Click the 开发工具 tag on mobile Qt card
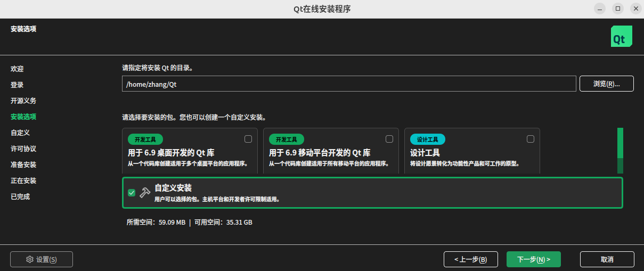 click(x=287, y=139)
